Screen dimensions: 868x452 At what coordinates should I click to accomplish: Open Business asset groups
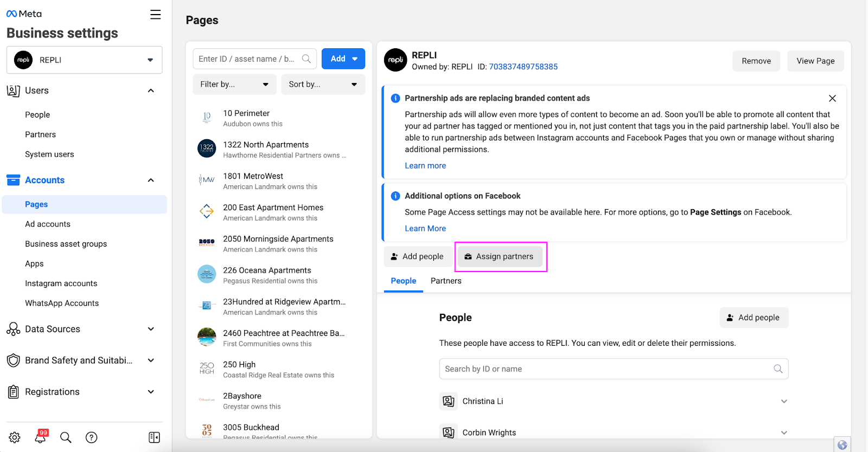[x=66, y=244]
